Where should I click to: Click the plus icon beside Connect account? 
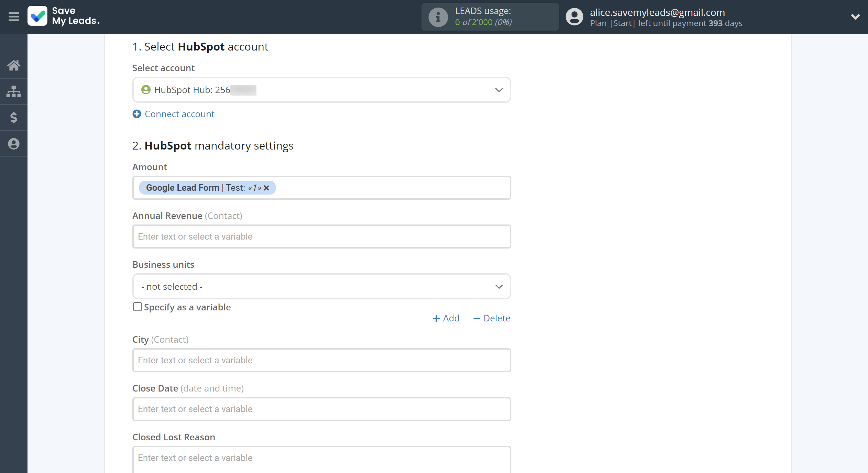pos(137,114)
